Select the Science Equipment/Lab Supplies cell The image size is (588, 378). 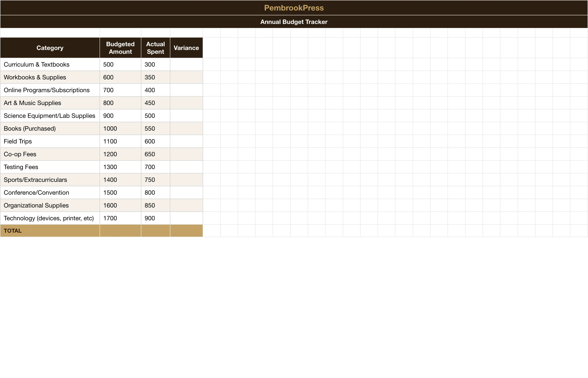click(50, 116)
